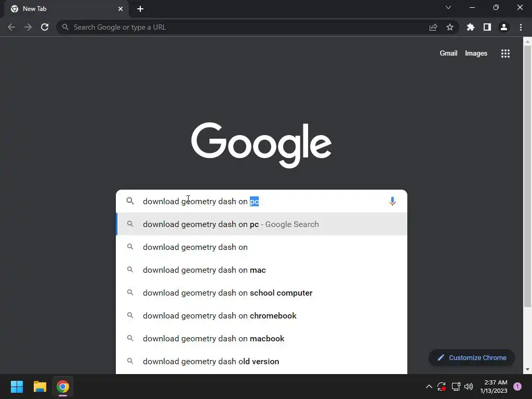
Task: Pick the 'on chromebook' suggestion
Action: coord(262,315)
